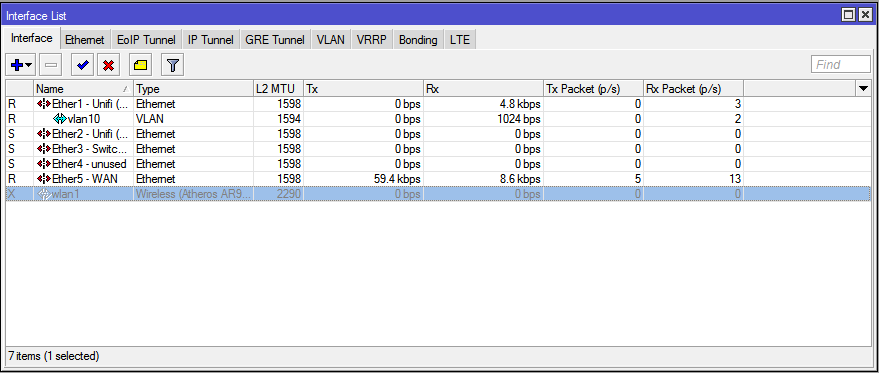Switch to the VRRP tab

(x=372, y=40)
